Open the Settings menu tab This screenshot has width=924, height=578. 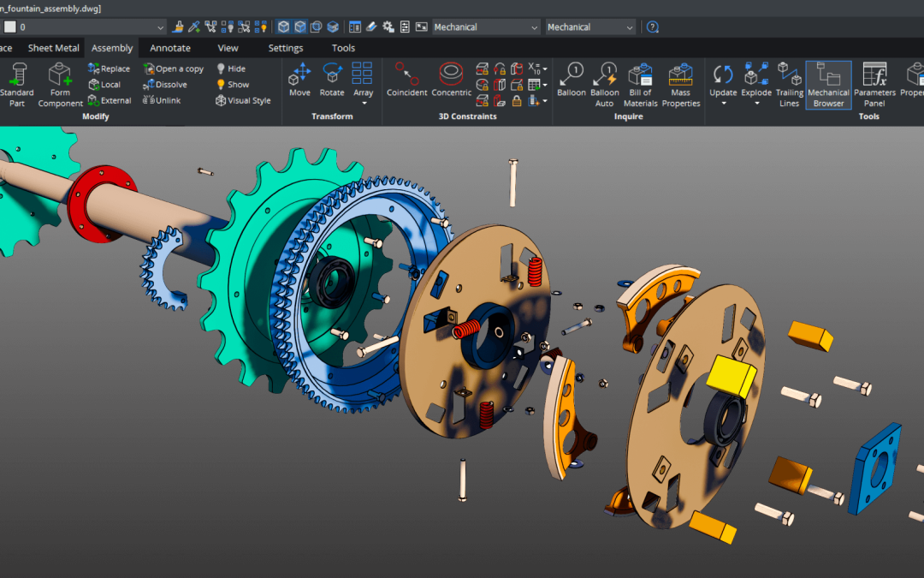[x=285, y=48]
